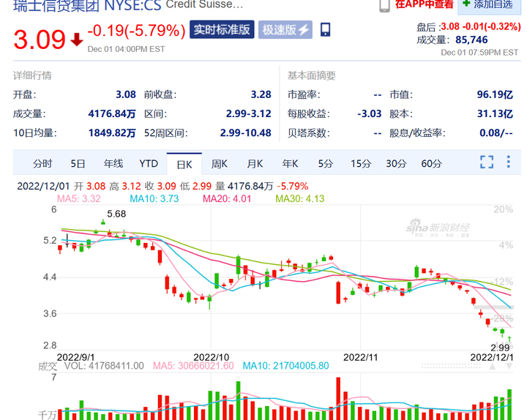Open 在APP中查看 link
The image size is (527, 420).
[424, 4]
